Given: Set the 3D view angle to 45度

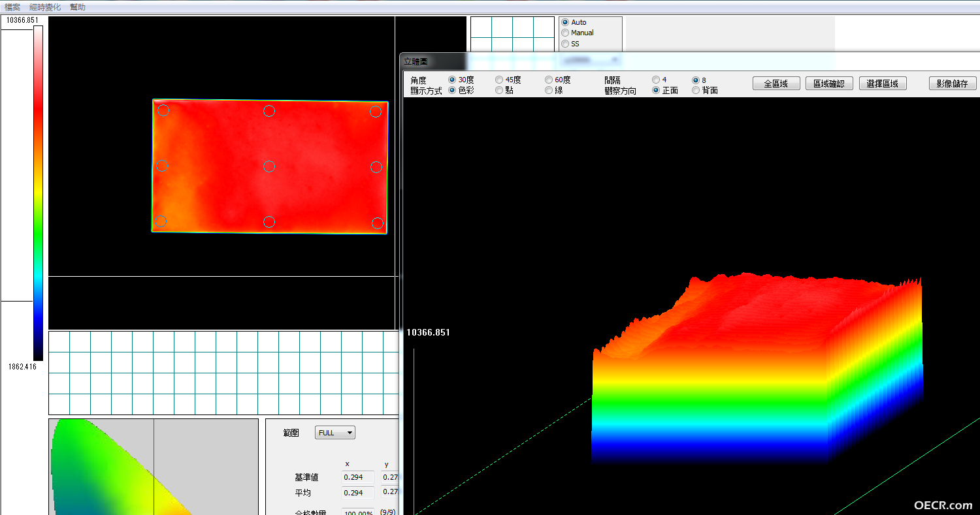Looking at the screenshot, I should (x=499, y=80).
